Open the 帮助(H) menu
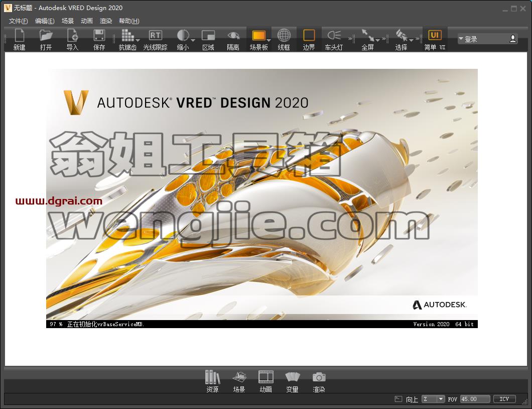The height and width of the screenshot is (409, 532). 129,21
